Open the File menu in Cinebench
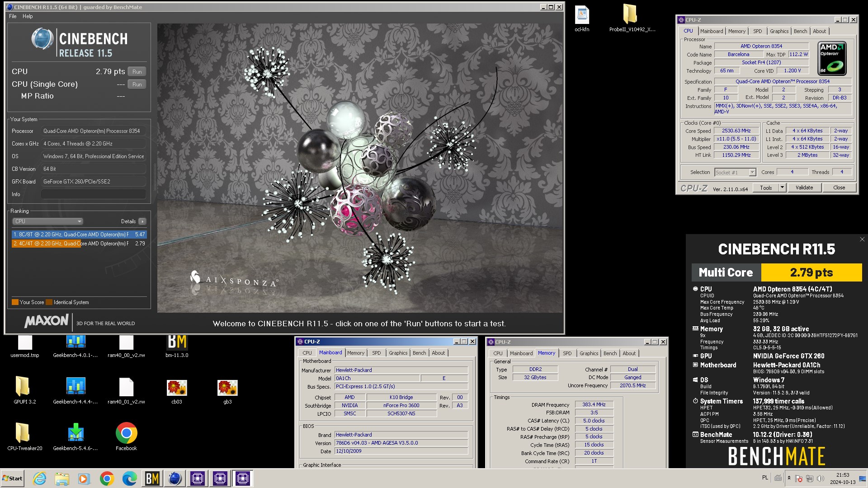The image size is (868, 488). pyautogui.click(x=13, y=16)
